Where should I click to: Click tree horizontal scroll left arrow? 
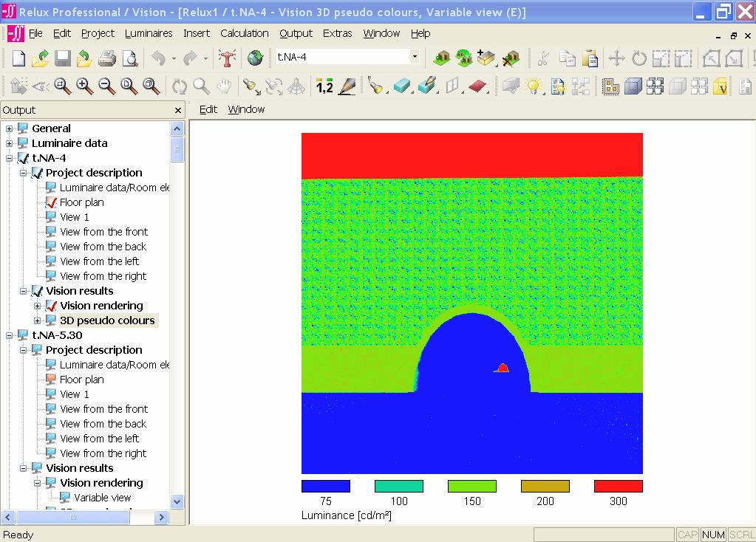[7, 518]
